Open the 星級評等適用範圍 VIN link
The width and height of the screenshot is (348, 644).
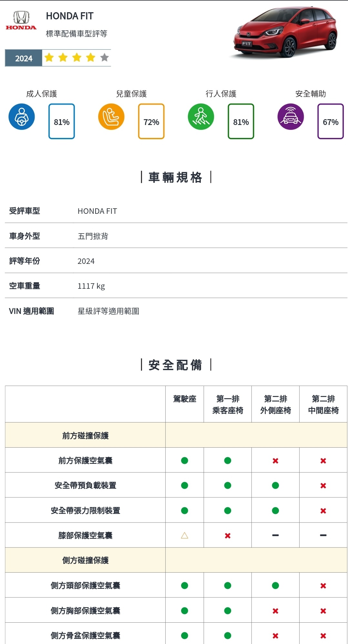click(x=108, y=311)
